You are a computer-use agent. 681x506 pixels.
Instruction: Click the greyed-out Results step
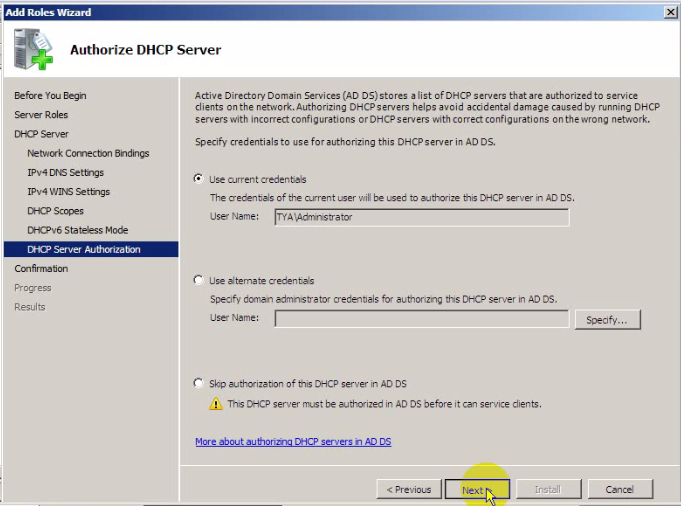click(x=30, y=307)
